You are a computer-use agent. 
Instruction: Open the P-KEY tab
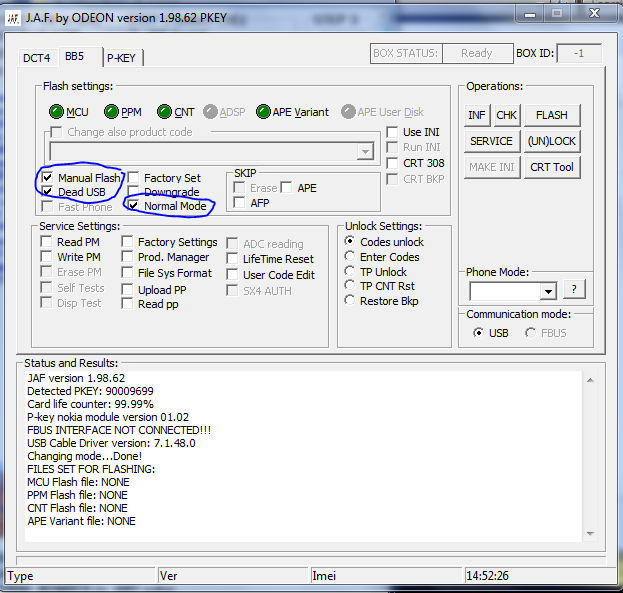coord(122,58)
